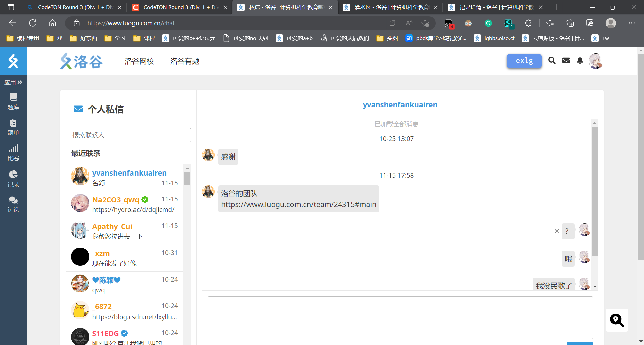
Task: Open the Na2CO3_qwq conversation
Action: 125,204
